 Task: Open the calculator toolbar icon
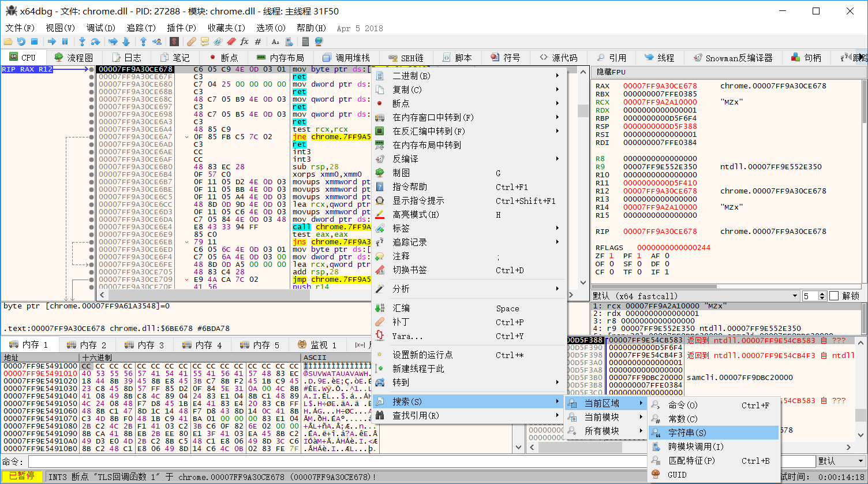[x=305, y=42]
